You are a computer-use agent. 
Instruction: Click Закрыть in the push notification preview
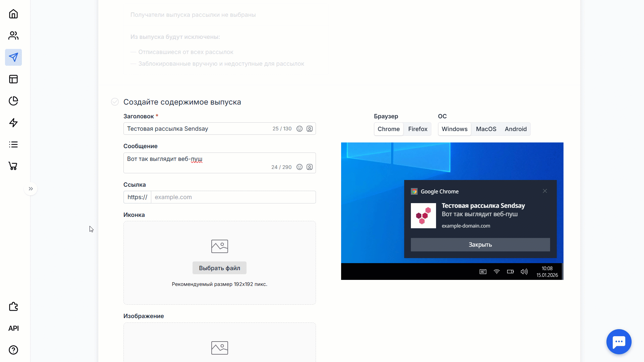(480, 244)
